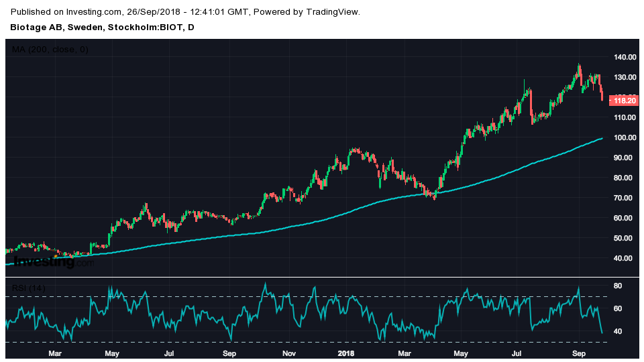Click the 70.00 price axis label
The image size is (644, 362).
point(623,198)
